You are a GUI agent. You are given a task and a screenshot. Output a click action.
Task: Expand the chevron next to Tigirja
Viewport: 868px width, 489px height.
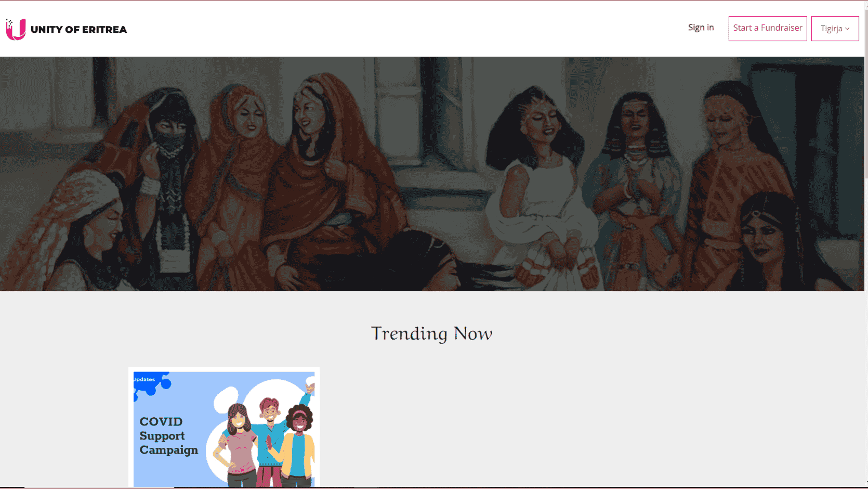[x=847, y=29]
